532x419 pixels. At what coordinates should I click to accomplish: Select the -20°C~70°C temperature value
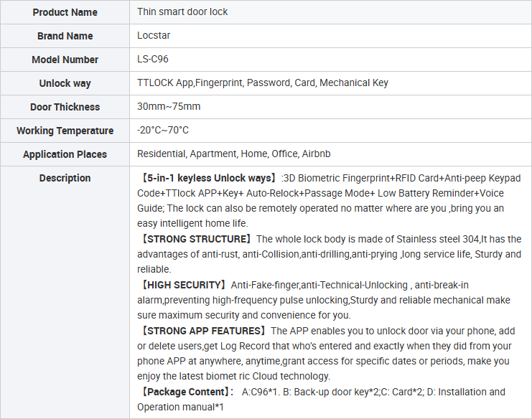pos(162,130)
